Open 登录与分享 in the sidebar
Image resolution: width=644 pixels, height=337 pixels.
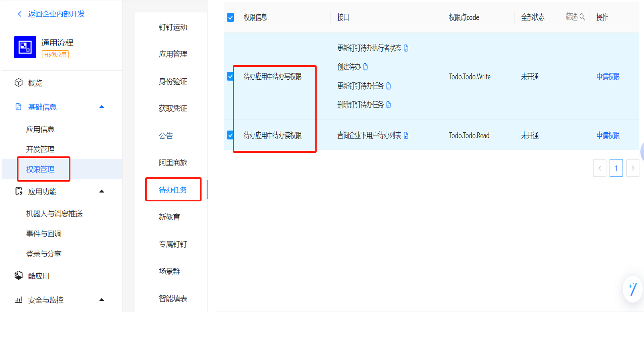(x=44, y=254)
